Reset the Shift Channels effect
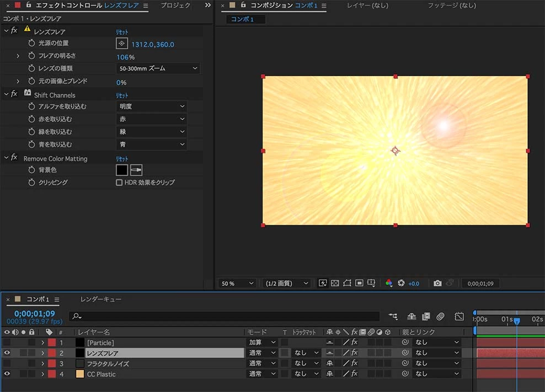Viewport: 545px width, 392px height. (x=122, y=95)
